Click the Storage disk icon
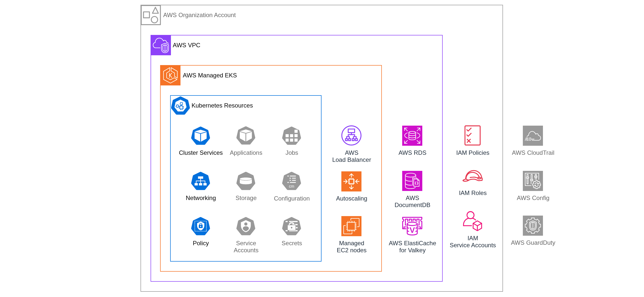This screenshot has height=297, width=644. 246,181
